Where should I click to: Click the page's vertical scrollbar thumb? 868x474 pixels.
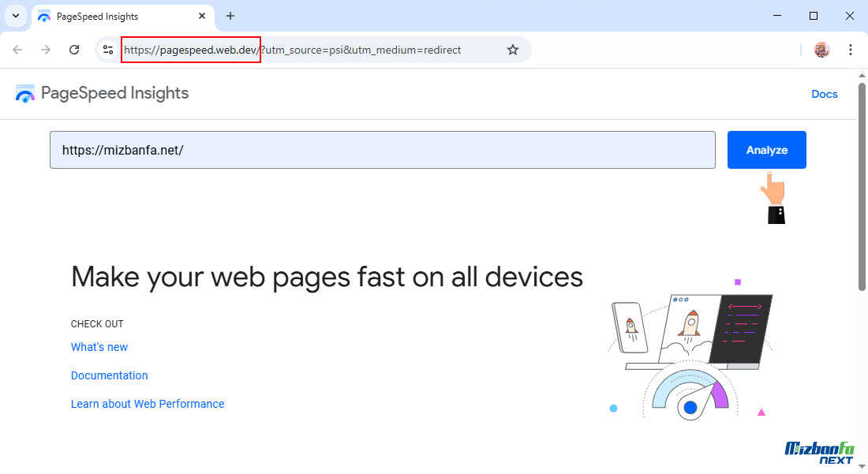click(x=862, y=186)
